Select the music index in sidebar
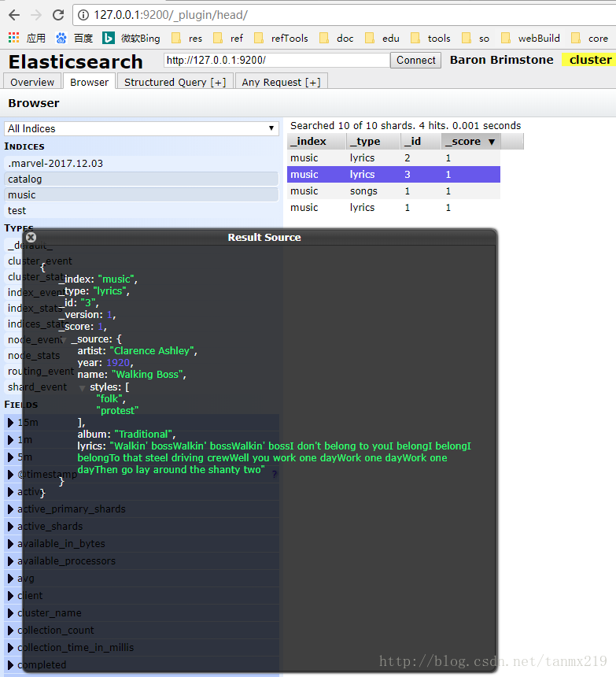The width and height of the screenshot is (616, 677). click(142, 194)
